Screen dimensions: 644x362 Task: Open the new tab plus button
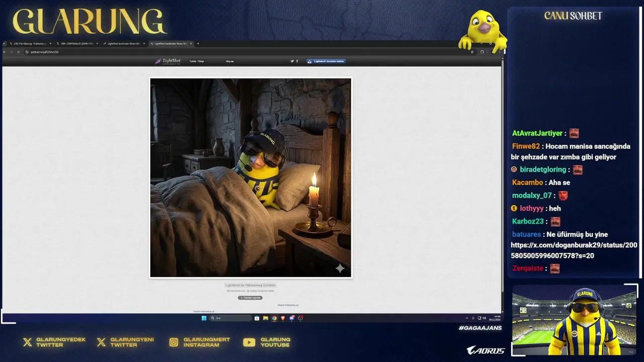(198, 44)
